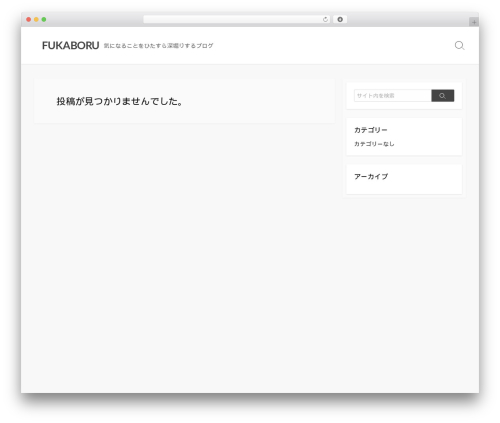The height and width of the screenshot is (423, 500).
Task: Click the browser address bar
Action: [x=237, y=19]
